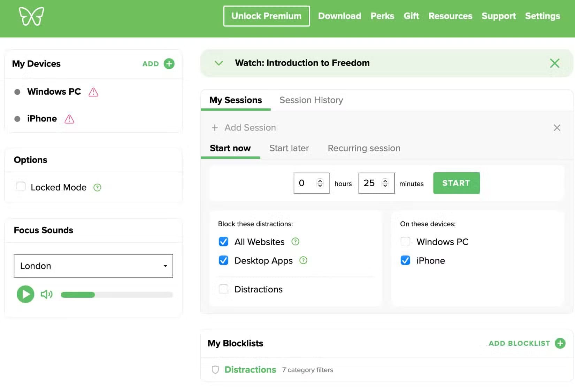This screenshot has width=575, height=392.
Task: Click the green plus icon to add device
Action: tap(169, 64)
